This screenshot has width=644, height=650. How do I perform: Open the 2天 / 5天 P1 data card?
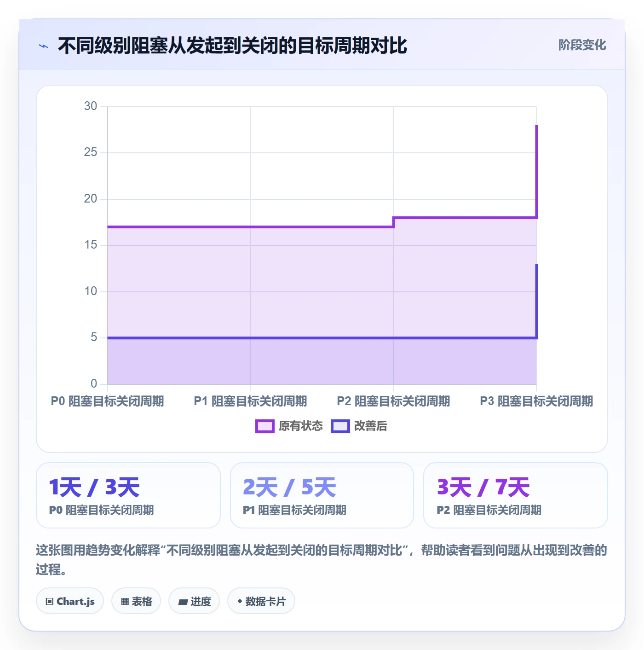click(322, 495)
